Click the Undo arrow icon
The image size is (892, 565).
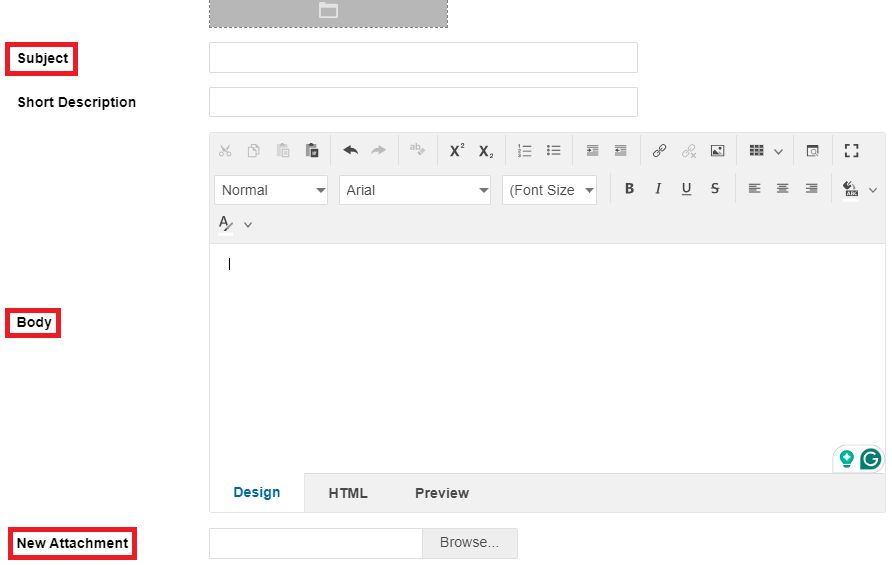click(x=350, y=151)
